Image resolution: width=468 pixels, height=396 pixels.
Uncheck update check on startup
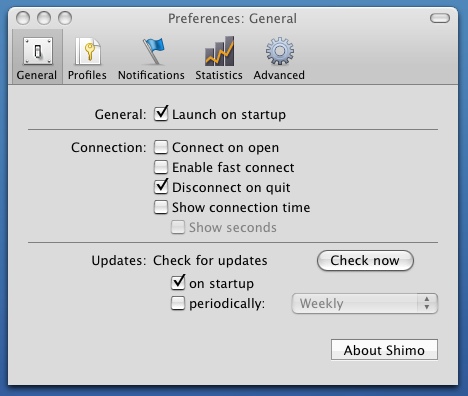(x=178, y=283)
